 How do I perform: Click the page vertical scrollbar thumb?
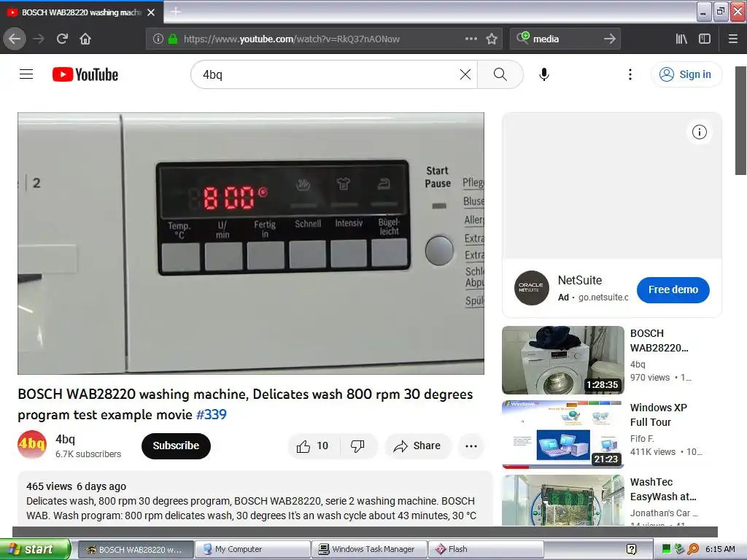[741, 120]
